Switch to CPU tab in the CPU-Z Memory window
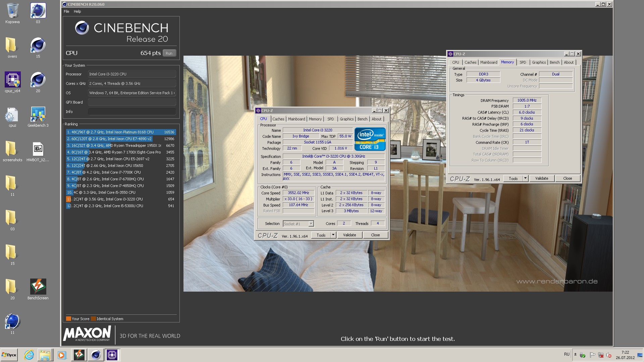 click(x=455, y=62)
